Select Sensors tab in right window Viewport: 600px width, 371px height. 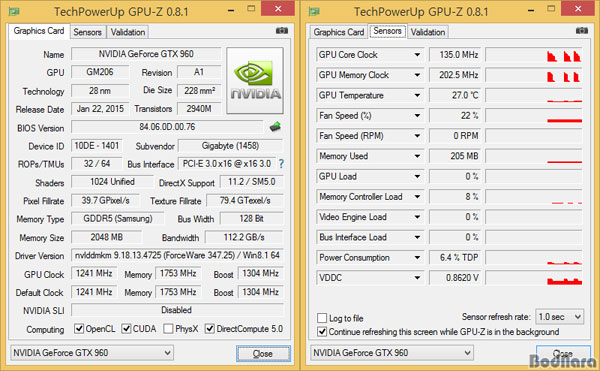387,31
